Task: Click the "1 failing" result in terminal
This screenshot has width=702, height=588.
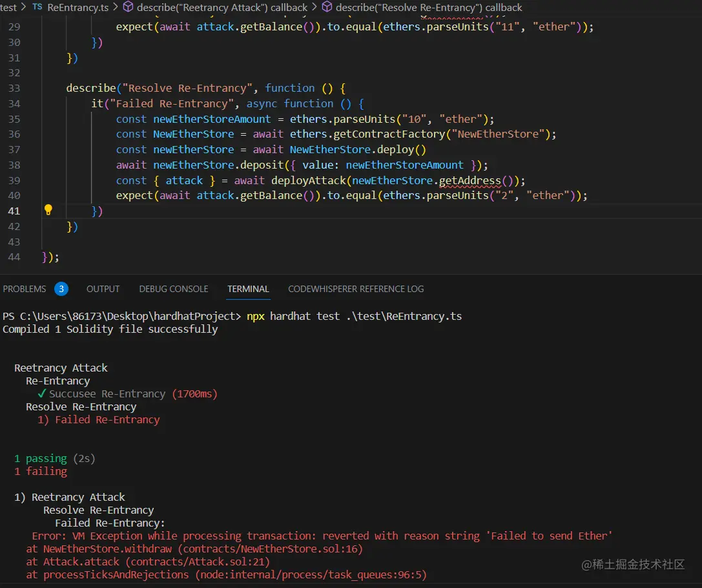Action: [x=40, y=472]
